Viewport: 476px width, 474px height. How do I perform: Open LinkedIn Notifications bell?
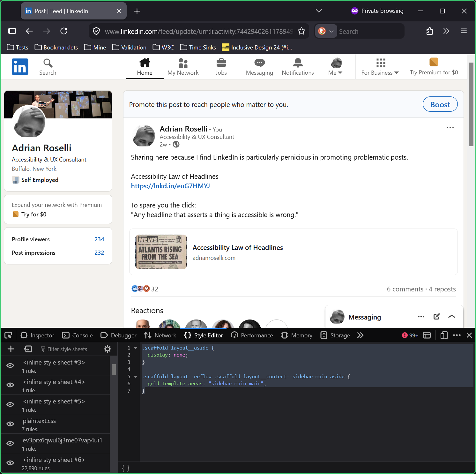[x=298, y=67]
